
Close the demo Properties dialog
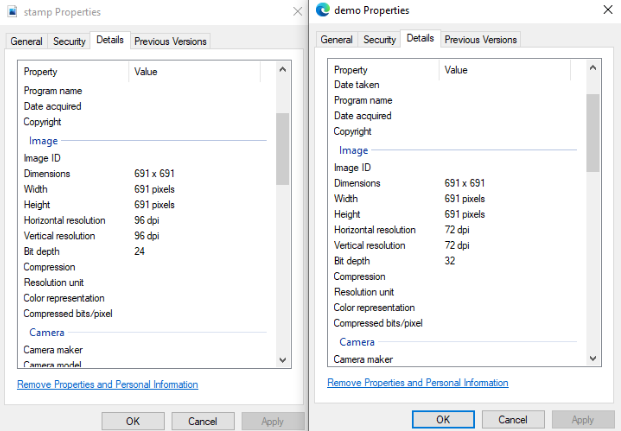[x=608, y=10]
